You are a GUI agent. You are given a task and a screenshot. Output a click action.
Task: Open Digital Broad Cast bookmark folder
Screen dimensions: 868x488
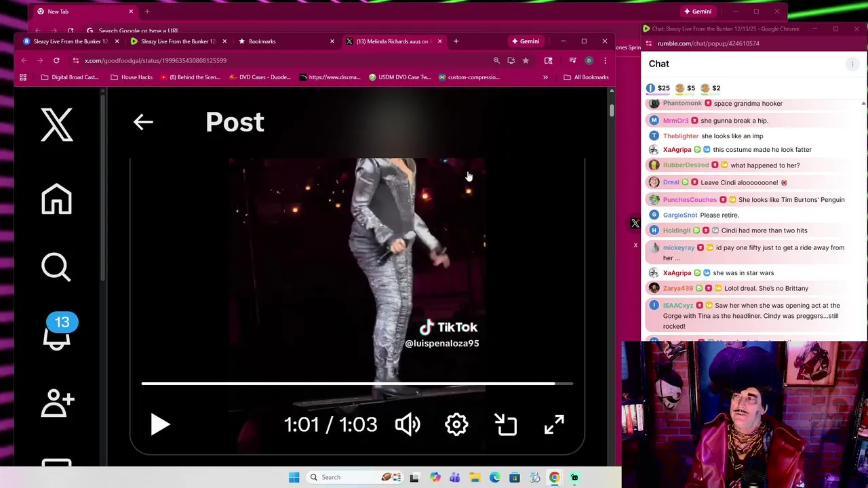pos(70,77)
